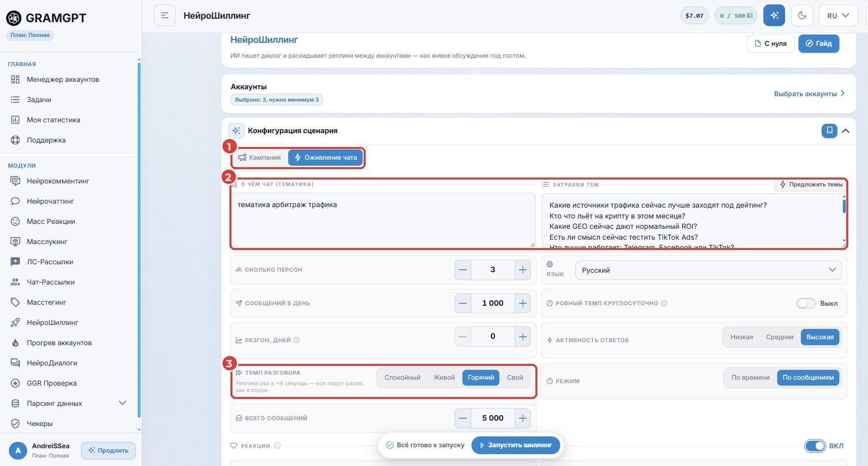
Task: Click the 0 / 100 counter badge
Action: (736, 16)
